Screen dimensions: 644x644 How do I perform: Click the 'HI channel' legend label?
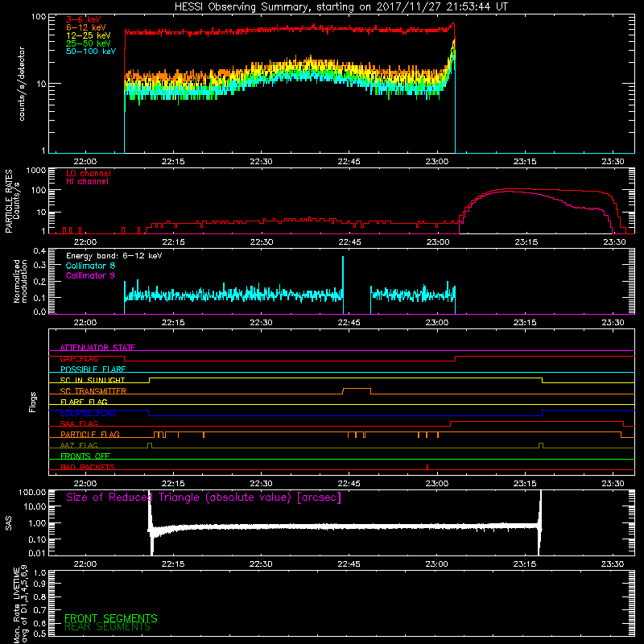tap(87, 182)
